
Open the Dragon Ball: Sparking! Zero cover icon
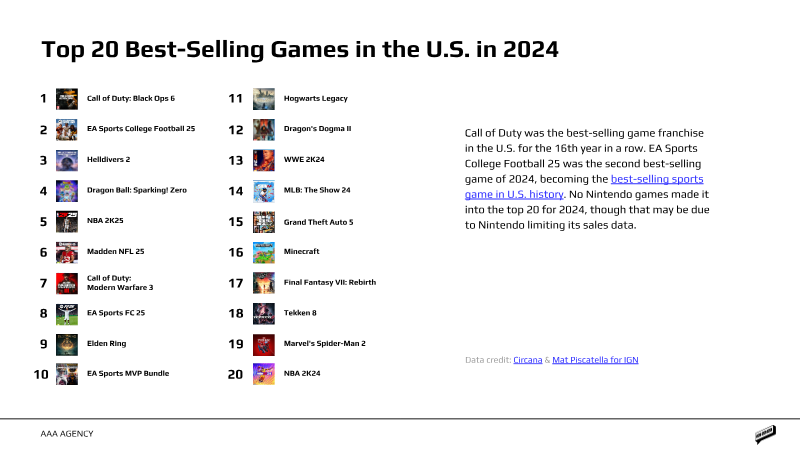[67, 190]
